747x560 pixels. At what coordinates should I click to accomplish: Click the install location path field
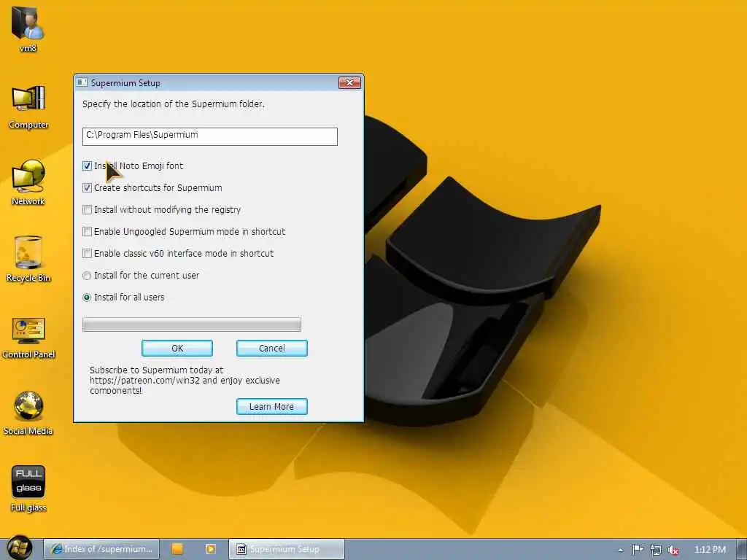(x=209, y=136)
